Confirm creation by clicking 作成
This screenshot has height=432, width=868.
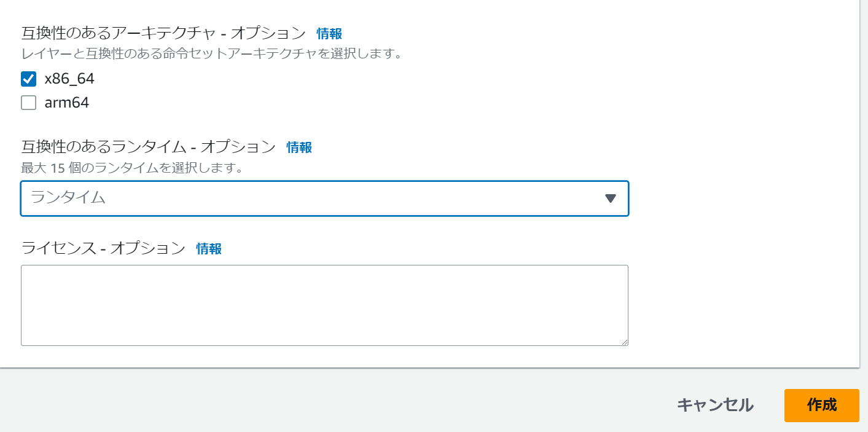click(821, 406)
